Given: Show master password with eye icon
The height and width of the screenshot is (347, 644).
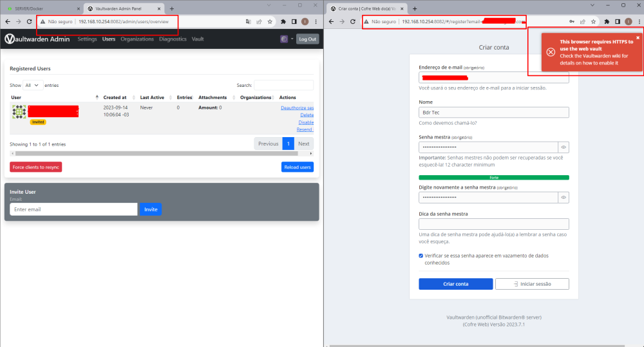Looking at the screenshot, I should (563, 147).
